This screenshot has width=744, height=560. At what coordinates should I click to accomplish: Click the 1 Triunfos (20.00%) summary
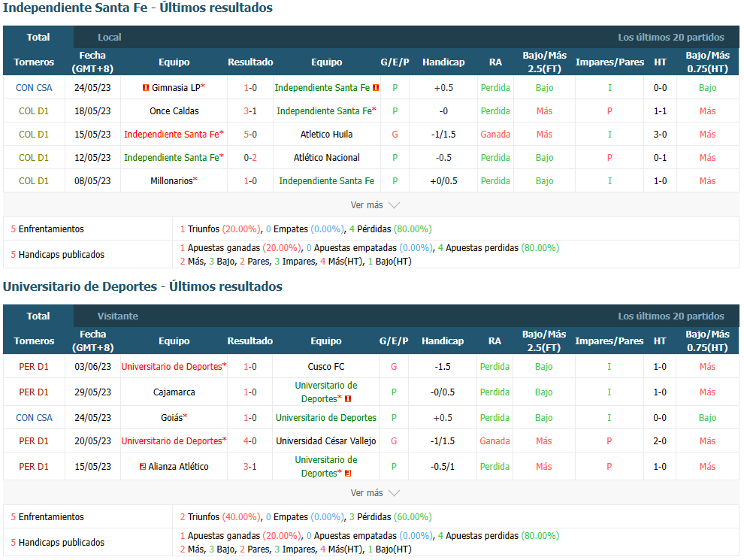coord(220,229)
